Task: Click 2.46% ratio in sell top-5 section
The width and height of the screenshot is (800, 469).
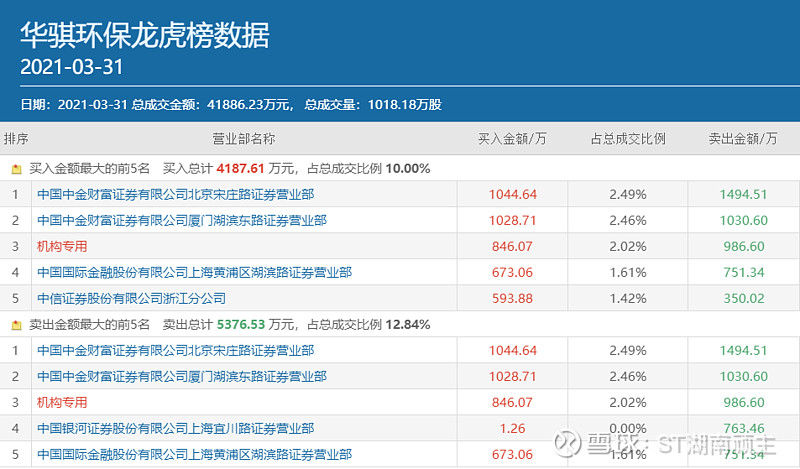Action: [628, 377]
